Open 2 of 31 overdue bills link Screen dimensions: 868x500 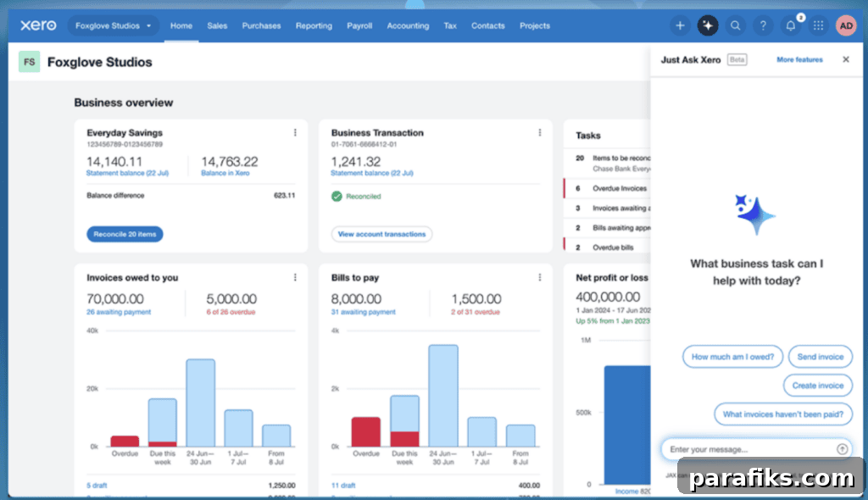point(475,312)
